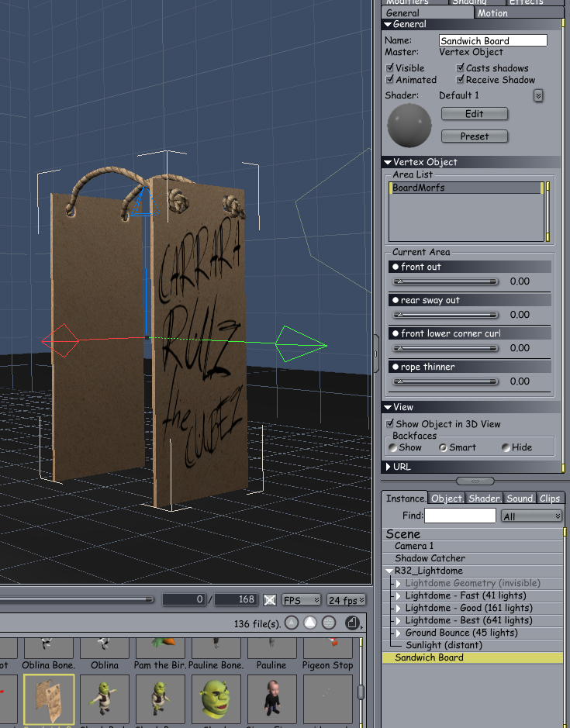Click the panel collapse handle above Instance tabs

(475, 481)
